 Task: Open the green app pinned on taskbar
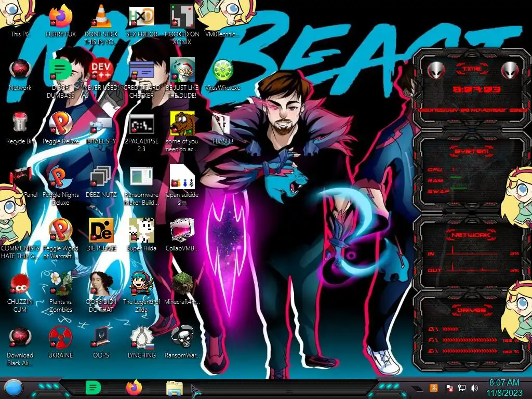[x=94, y=388]
